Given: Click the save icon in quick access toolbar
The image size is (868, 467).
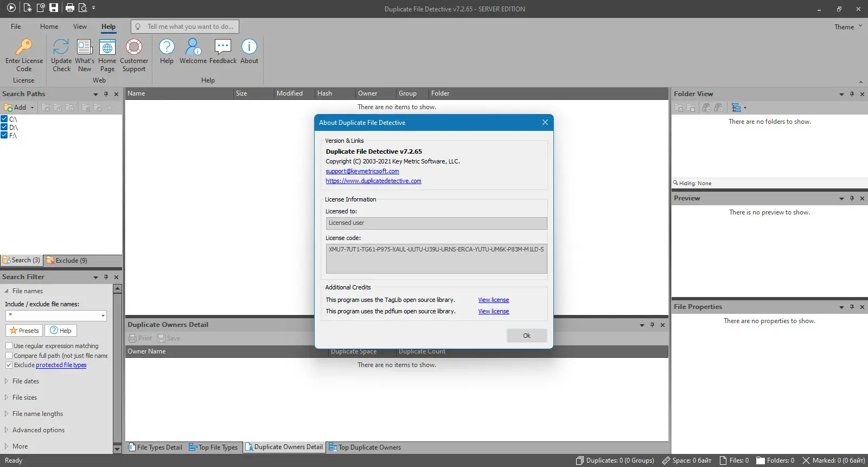Looking at the screenshot, I should (x=53, y=8).
